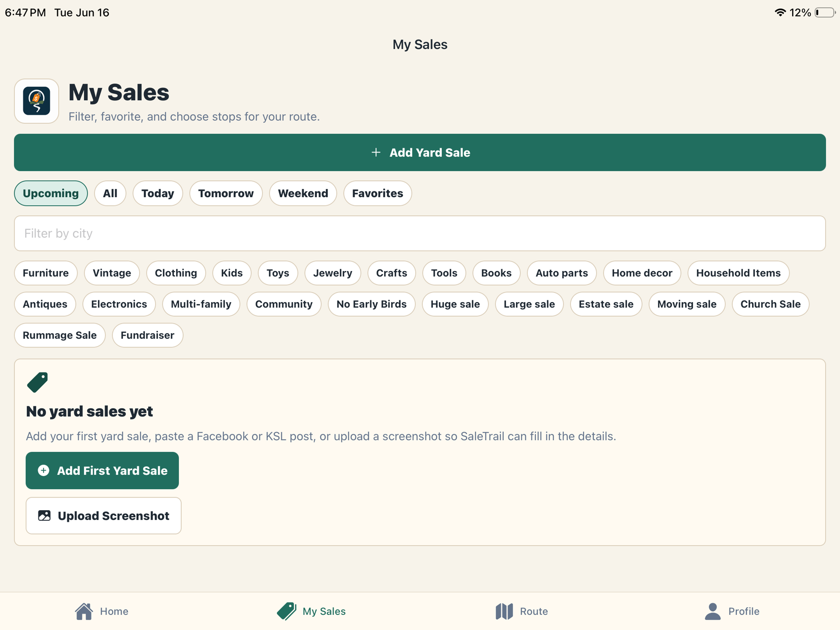
Task: Tap the SaleTrail app logo icon
Action: [x=37, y=101]
